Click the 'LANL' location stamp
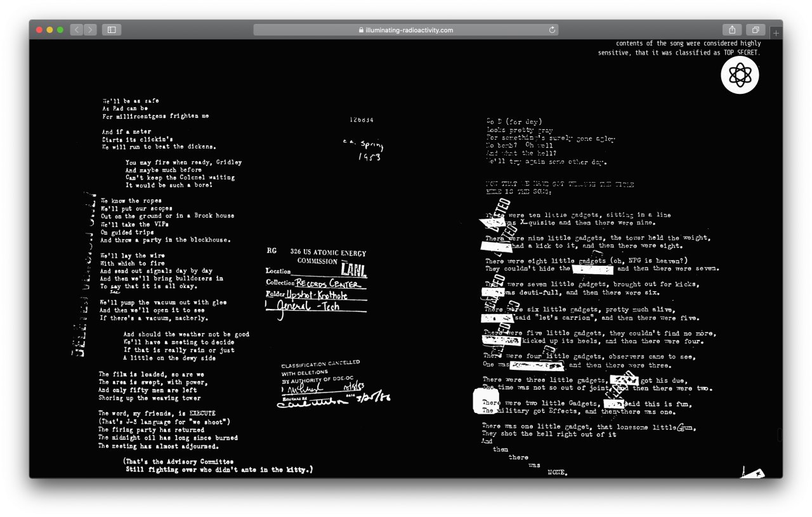 coord(353,271)
